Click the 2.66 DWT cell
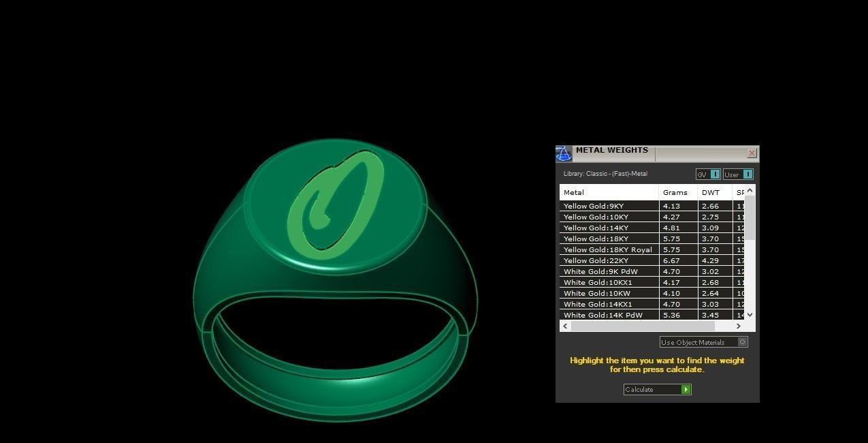Image resolution: width=868 pixels, height=443 pixels. 715,206
